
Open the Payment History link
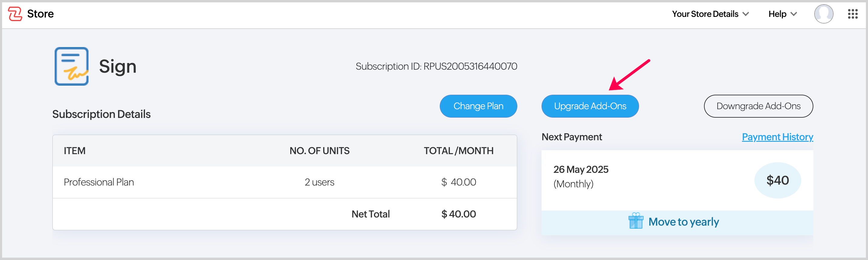[x=777, y=137]
